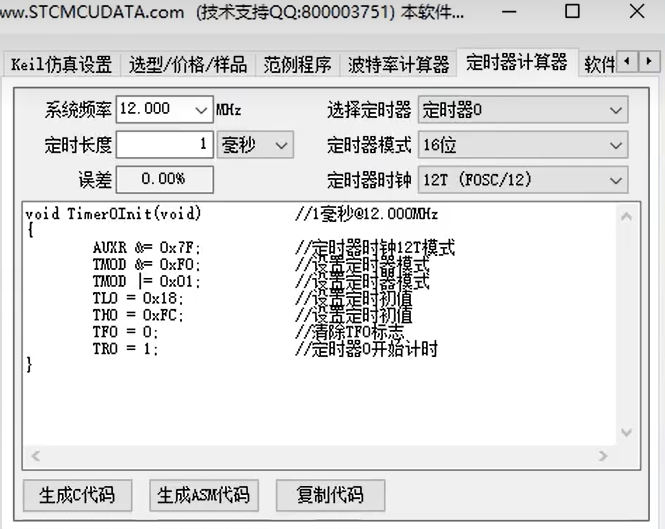
Task: Click the 生成C代码 button
Action: pyautogui.click(x=77, y=494)
